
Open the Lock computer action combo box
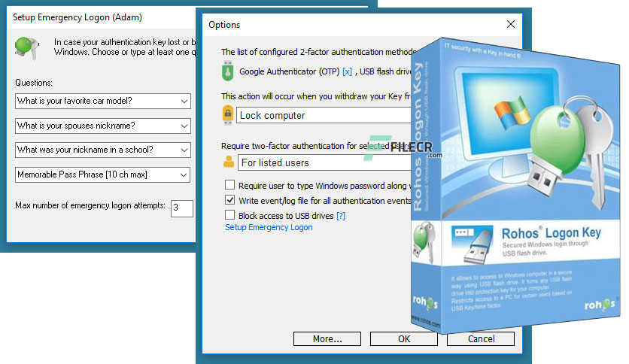(324, 116)
